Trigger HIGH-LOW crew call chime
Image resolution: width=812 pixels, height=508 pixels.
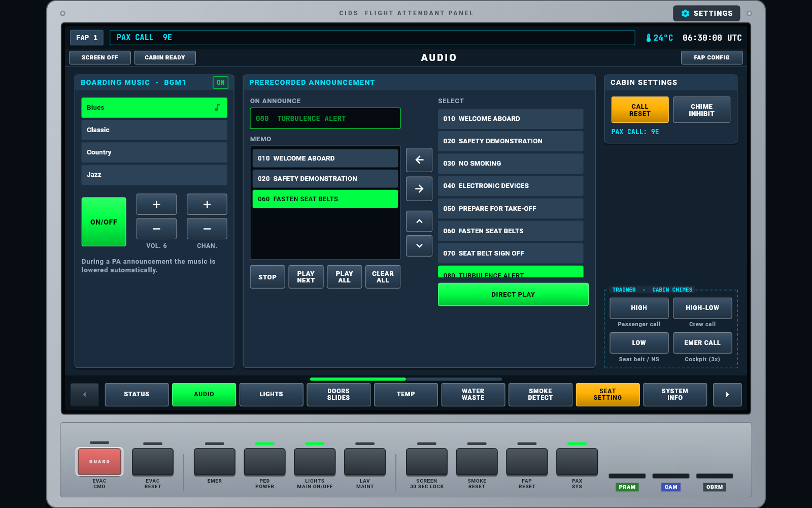[702, 308]
